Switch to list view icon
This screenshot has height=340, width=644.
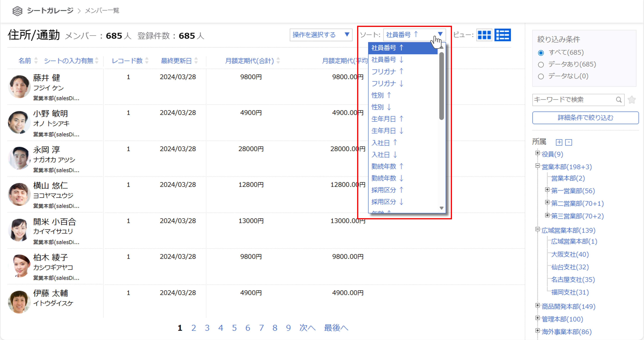coord(502,35)
